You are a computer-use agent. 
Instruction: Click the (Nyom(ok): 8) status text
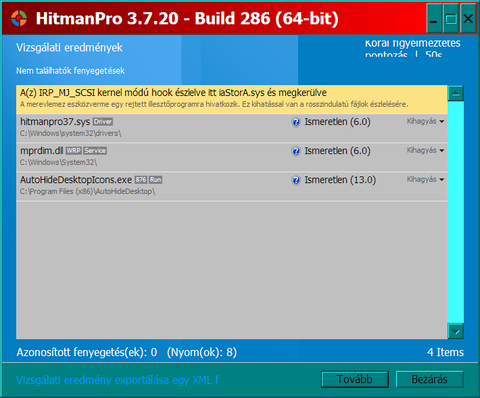tap(202, 352)
